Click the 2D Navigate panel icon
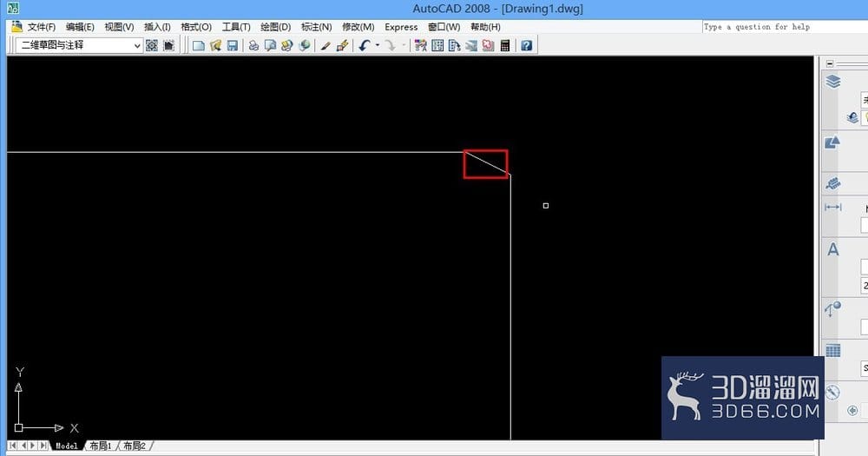The height and width of the screenshot is (456, 868). [832, 393]
